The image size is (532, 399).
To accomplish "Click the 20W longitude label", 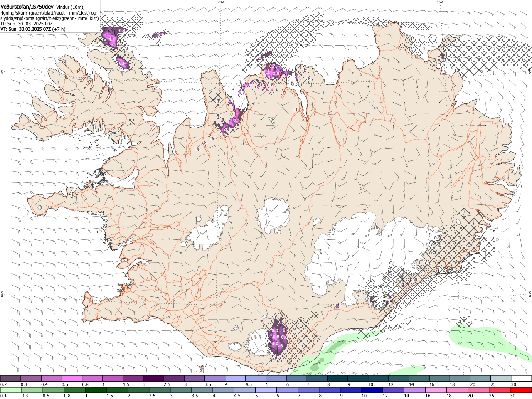I will [x=221, y=2].
